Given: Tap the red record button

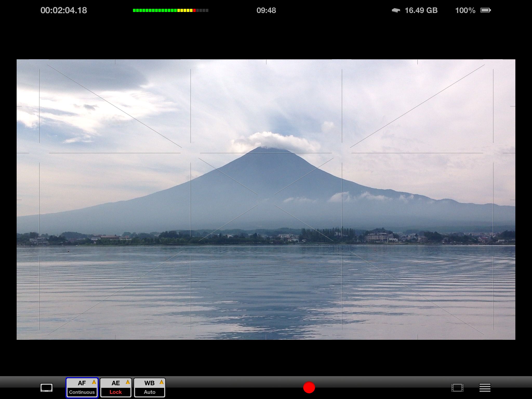Looking at the screenshot, I should pos(309,387).
